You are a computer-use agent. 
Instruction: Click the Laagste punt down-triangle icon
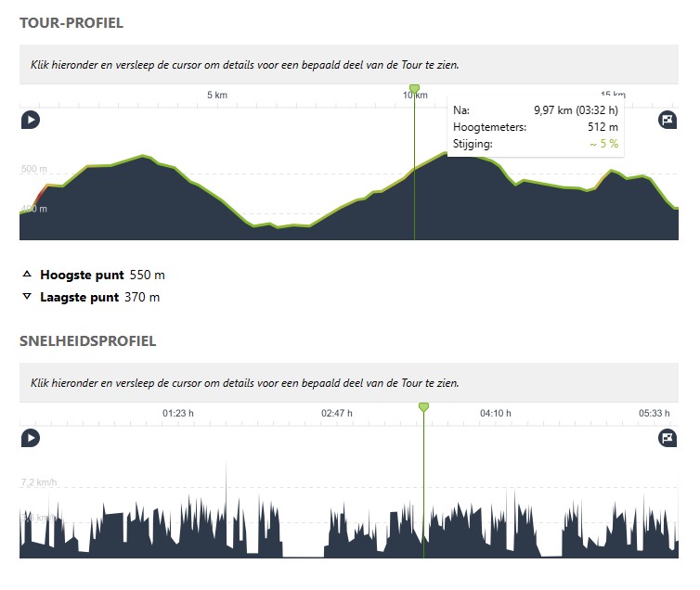[x=27, y=297]
